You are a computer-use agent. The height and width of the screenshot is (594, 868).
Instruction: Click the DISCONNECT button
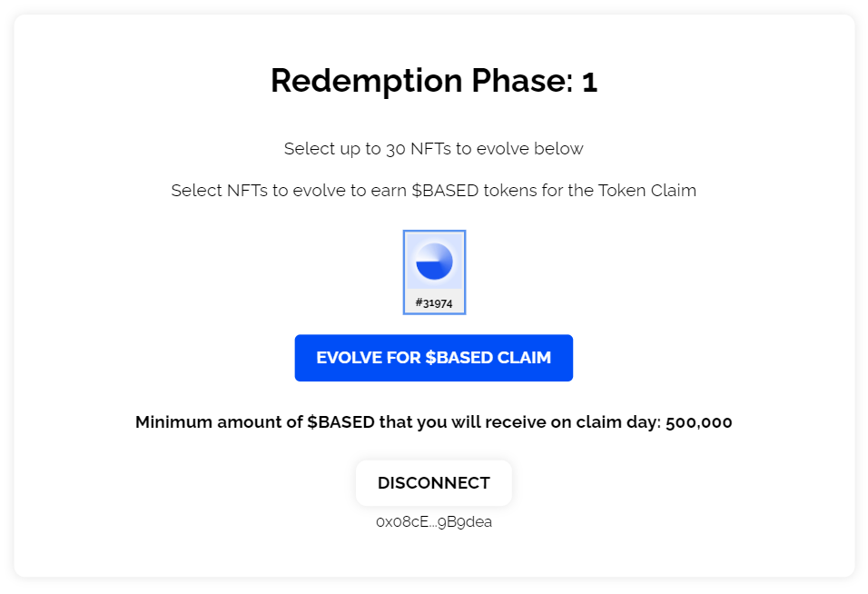(434, 483)
